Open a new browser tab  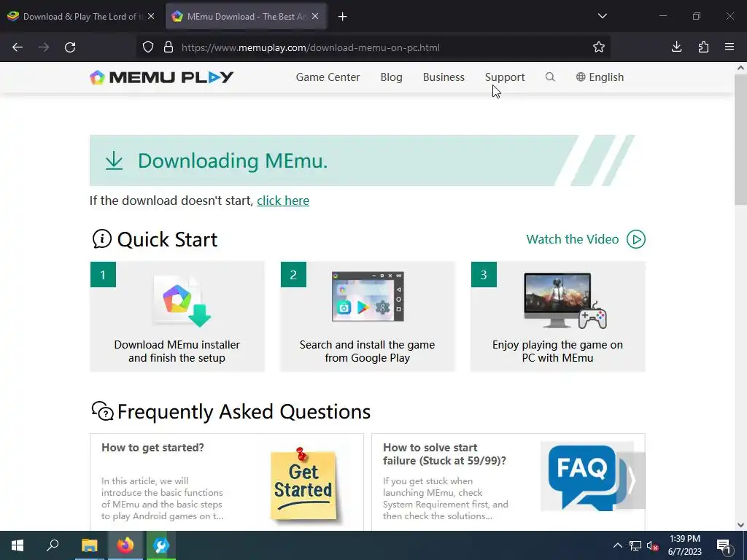coord(343,17)
